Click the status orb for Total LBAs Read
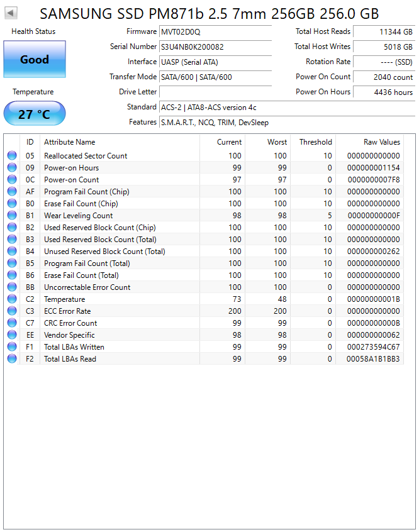The image size is (419, 532). coord(12,358)
